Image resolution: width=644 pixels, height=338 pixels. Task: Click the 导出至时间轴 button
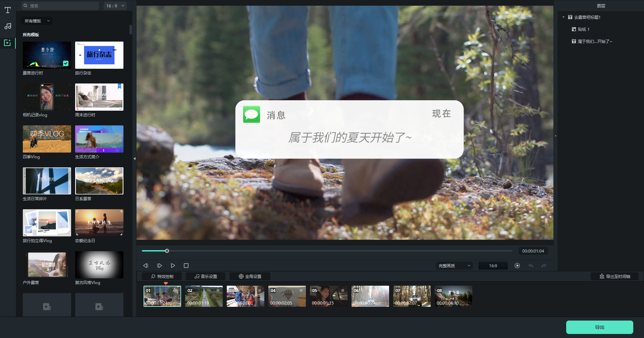tap(614, 276)
